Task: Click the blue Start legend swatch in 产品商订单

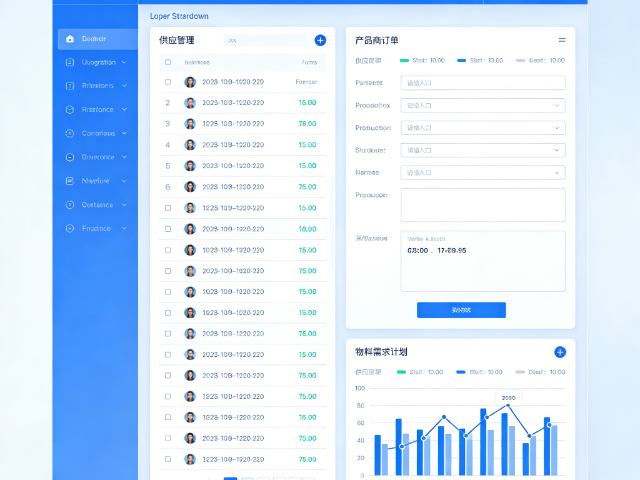Action: [x=462, y=60]
